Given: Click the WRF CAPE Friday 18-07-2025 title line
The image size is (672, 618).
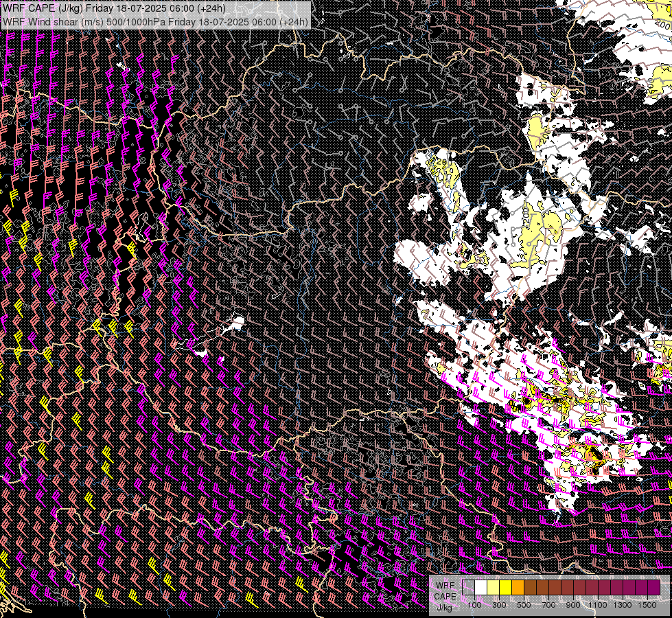Looking at the screenshot, I should click(x=114, y=8).
